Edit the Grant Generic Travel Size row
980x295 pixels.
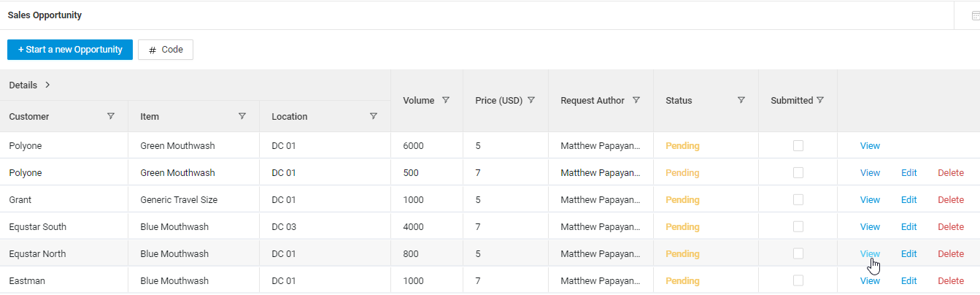908,200
